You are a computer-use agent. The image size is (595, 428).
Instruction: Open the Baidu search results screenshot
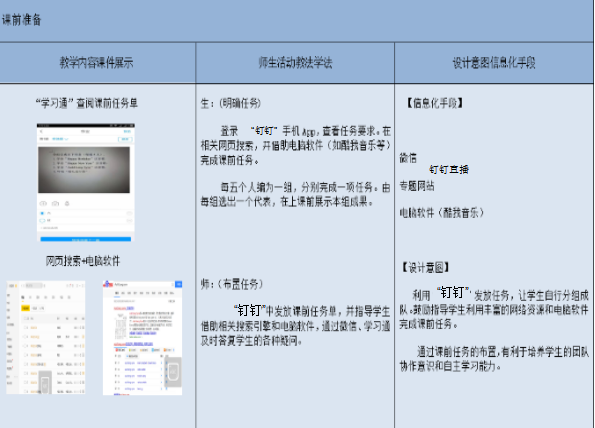pos(142,338)
